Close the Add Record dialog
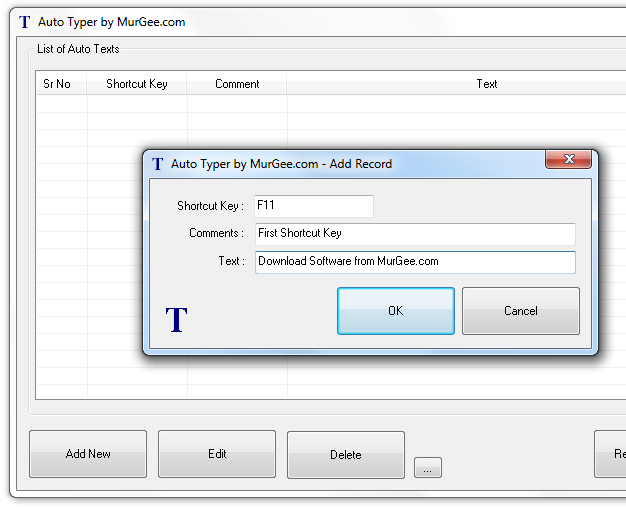 pyautogui.click(x=569, y=159)
